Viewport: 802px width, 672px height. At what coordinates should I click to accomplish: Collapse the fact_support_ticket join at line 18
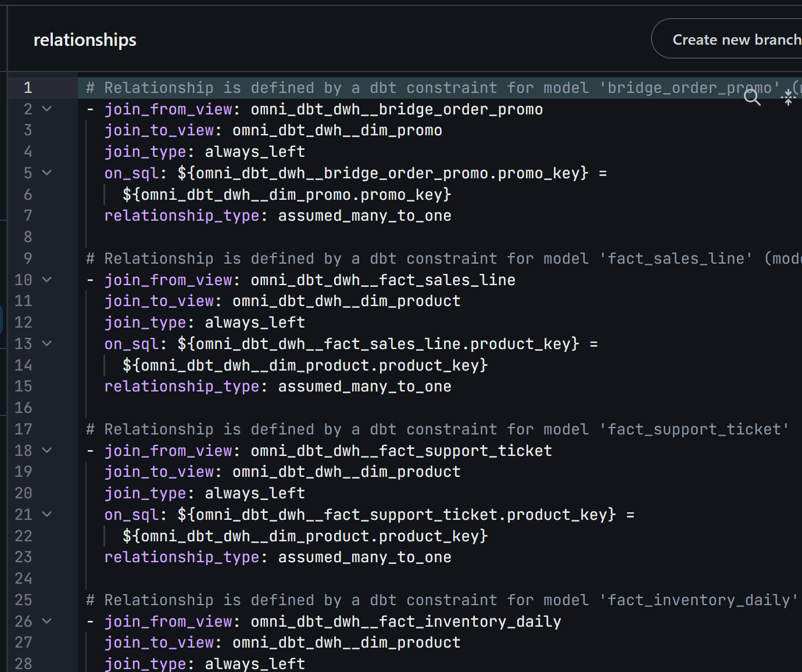pyautogui.click(x=47, y=451)
